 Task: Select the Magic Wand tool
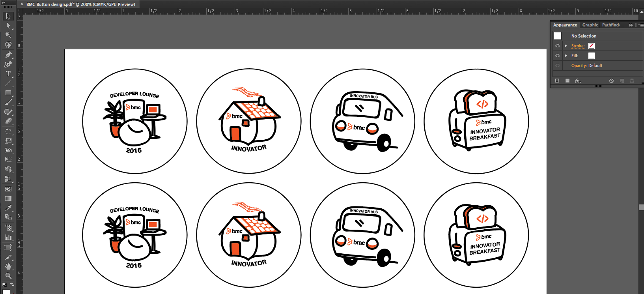(8, 35)
